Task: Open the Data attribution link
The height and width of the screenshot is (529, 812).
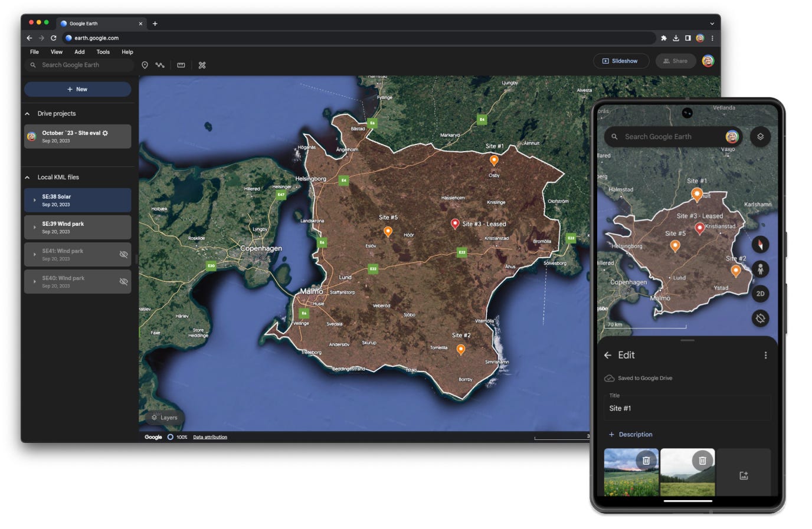Action: coord(210,437)
